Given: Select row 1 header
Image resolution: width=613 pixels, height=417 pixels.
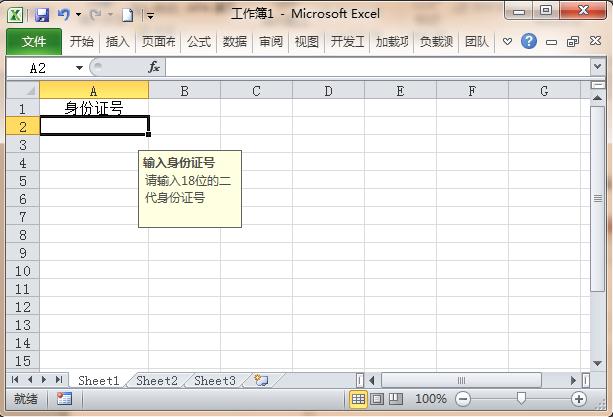Looking at the screenshot, I should click(x=23, y=108).
